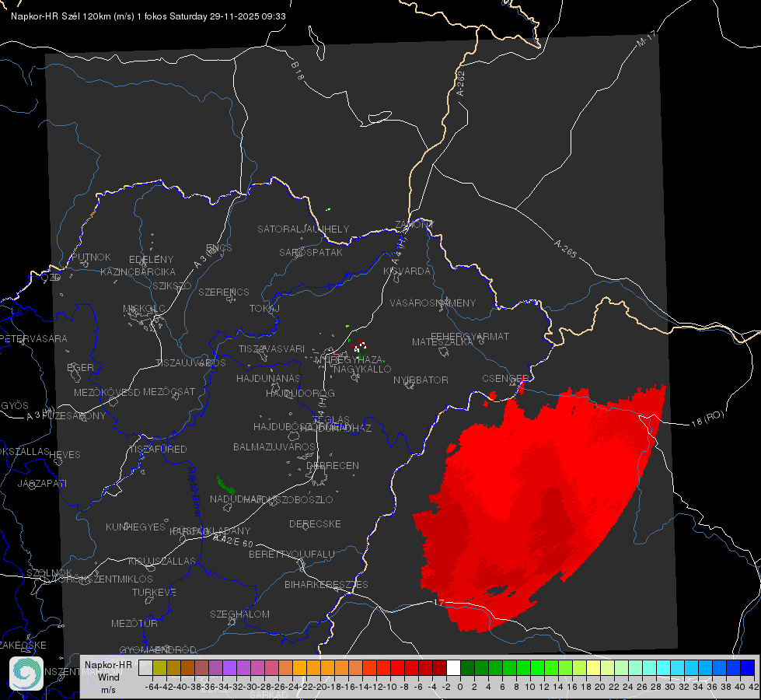This screenshot has width=761, height=700.
Task: Click the DERECSKE city label
Action: point(315,524)
